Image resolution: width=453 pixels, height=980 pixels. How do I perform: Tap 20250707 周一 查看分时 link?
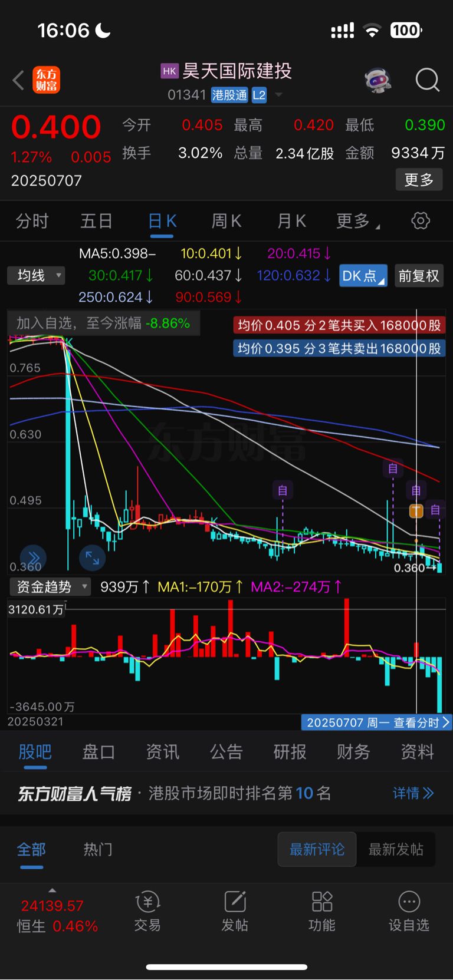[377, 722]
